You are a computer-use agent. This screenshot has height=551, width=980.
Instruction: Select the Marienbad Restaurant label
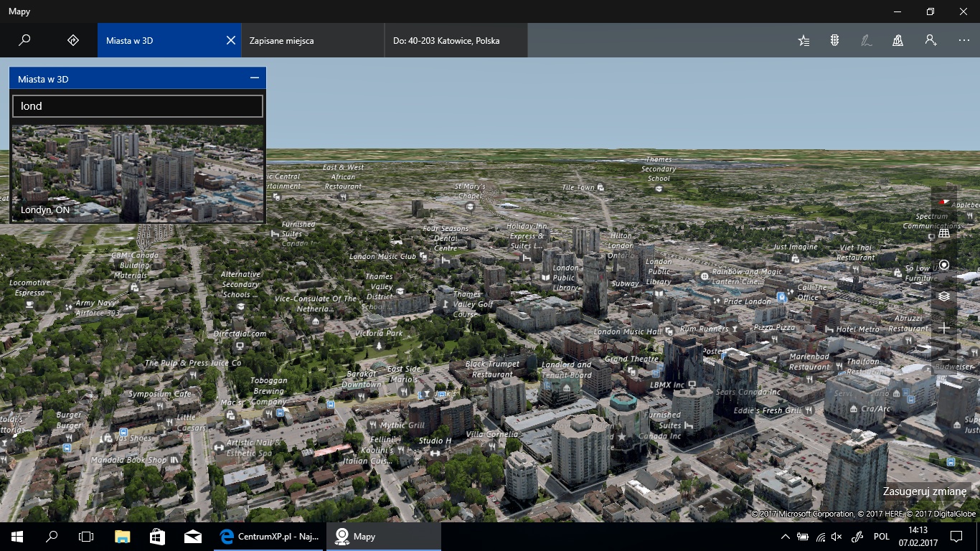coord(809,362)
